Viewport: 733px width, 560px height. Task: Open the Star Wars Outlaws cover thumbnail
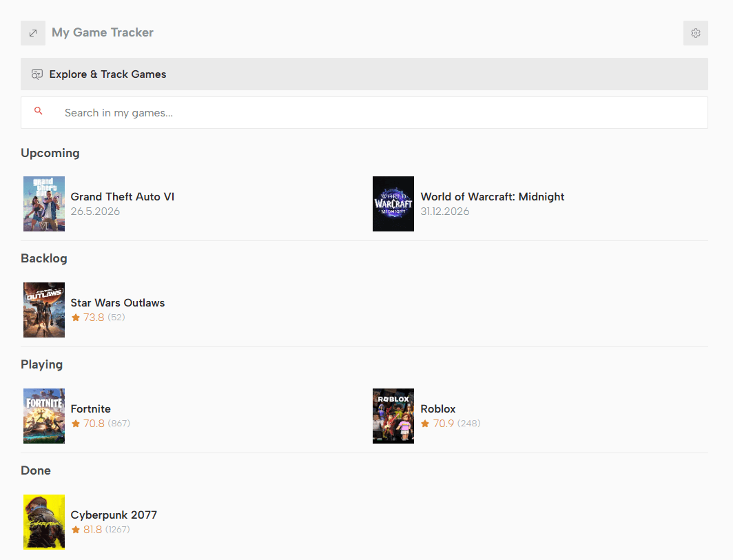pos(44,310)
